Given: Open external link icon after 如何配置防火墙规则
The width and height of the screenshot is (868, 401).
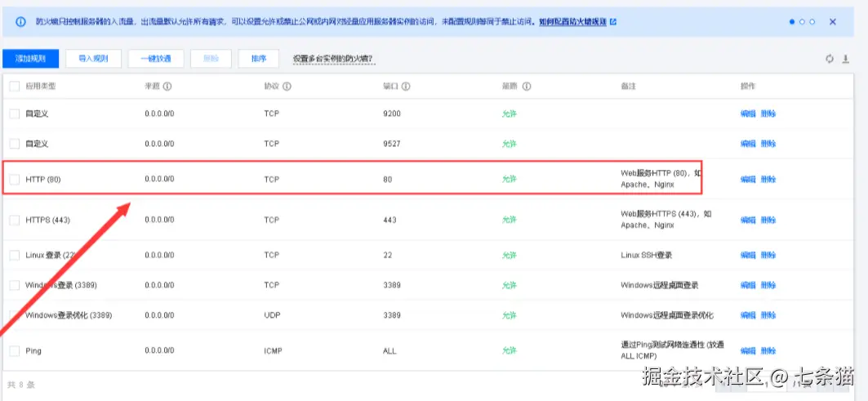Looking at the screenshot, I should (x=612, y=22).
